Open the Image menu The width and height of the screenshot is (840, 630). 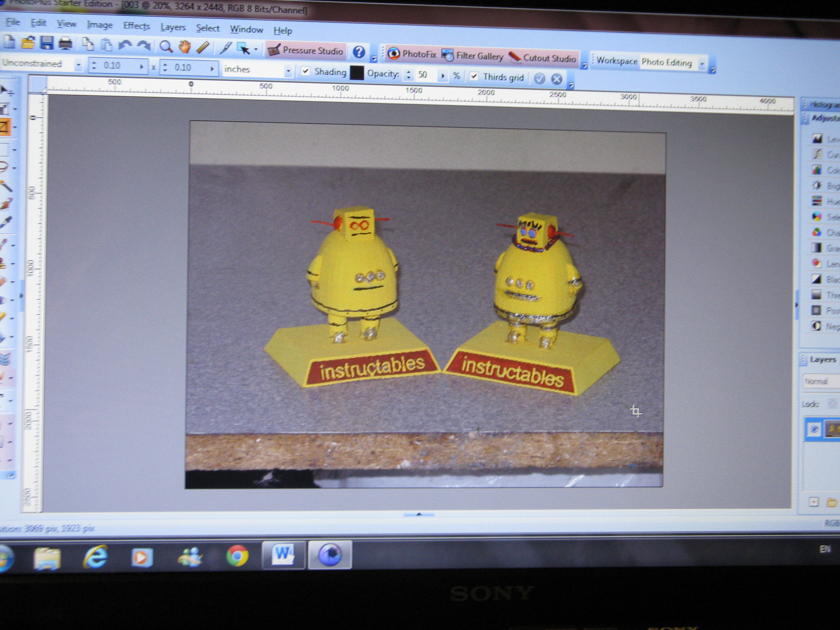click(100, 25)
